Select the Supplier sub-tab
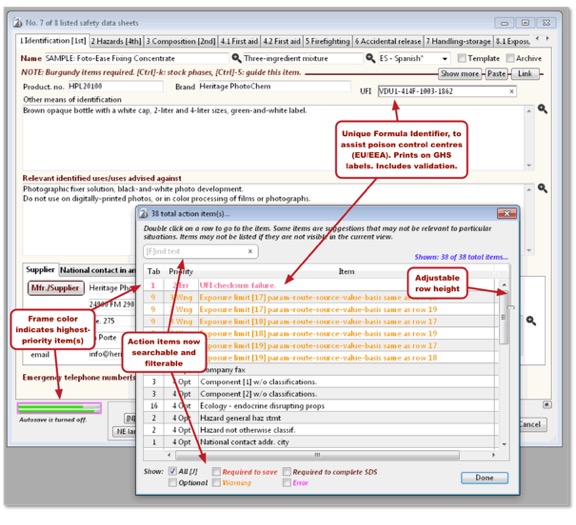 click(40, 270)
